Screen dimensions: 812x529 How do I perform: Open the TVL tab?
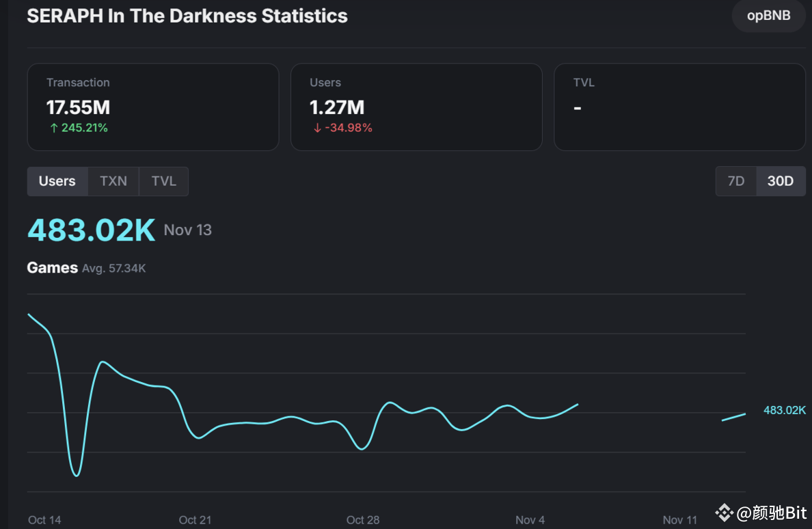[x=163, y=180]
